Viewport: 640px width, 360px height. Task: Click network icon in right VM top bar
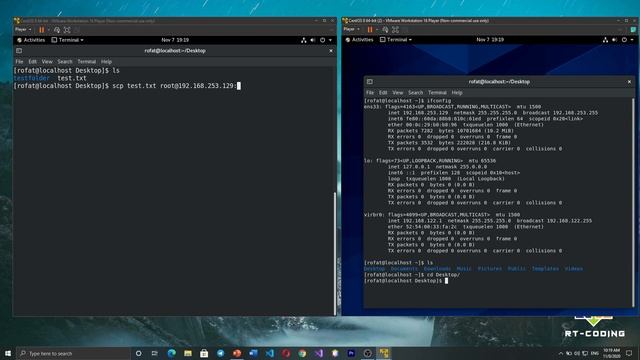point(605,40)
